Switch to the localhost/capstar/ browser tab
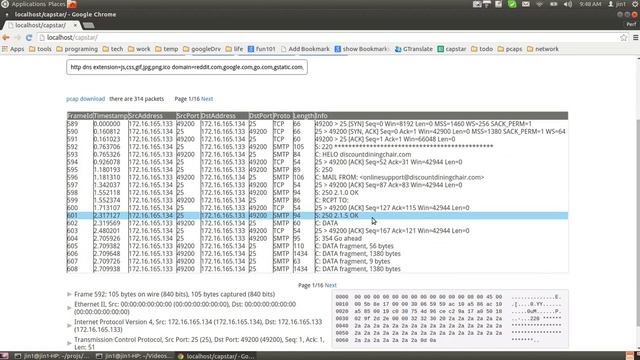 point(41,25)
